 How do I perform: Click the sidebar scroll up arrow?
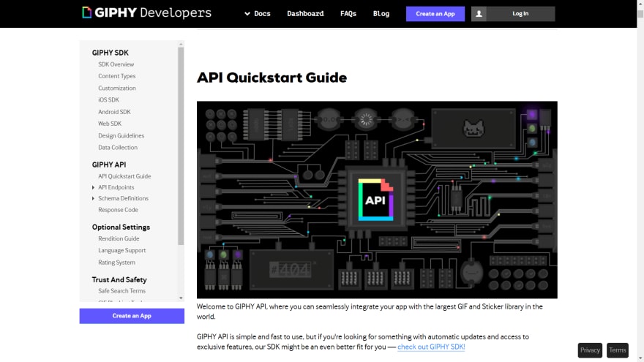181,44
